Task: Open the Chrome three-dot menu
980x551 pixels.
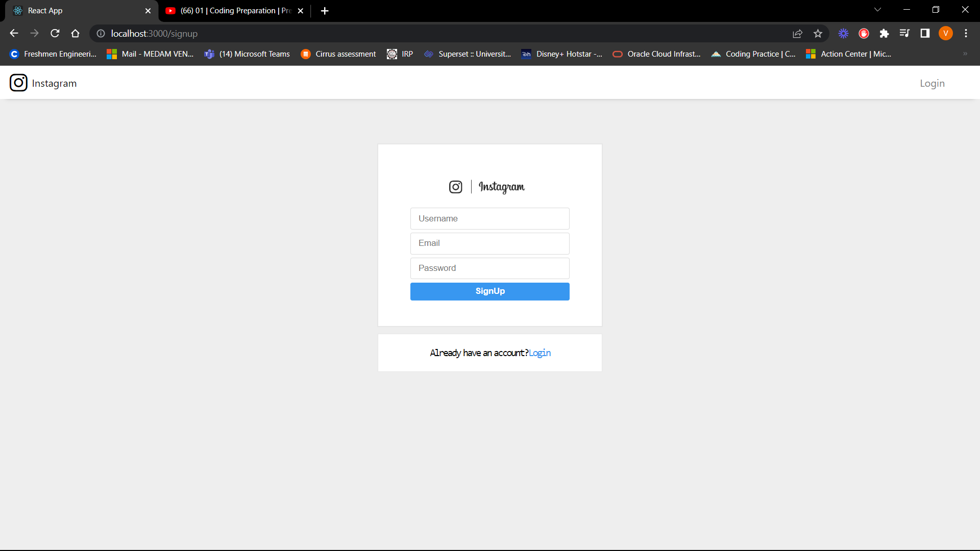Action: (966, 33)
